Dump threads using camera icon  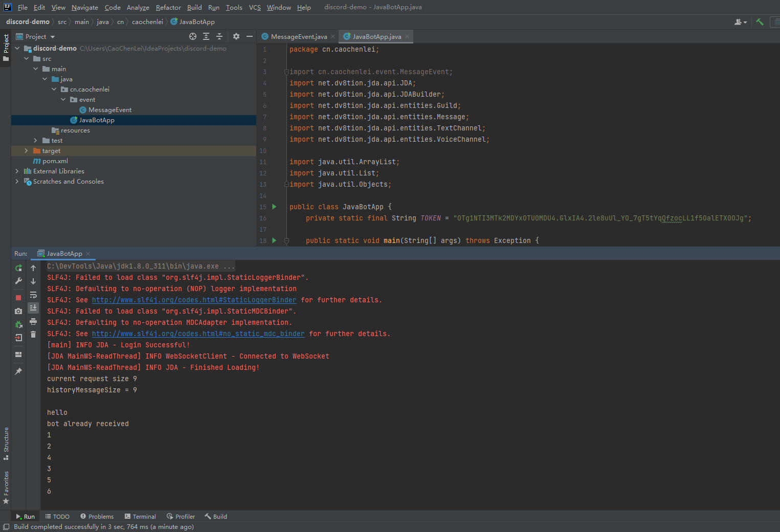point(18,311)
